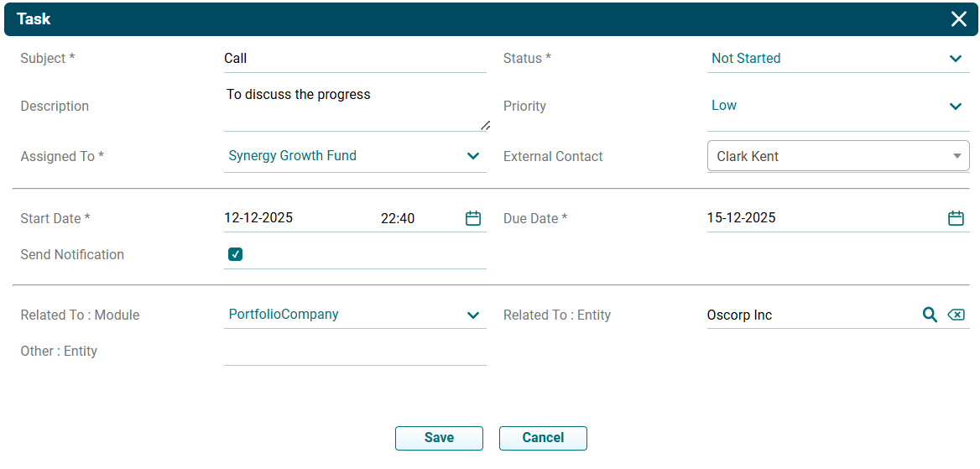Clear Related To Entity with the backspace icon
Viewport: 980px width, 469px height.
click(x=956, y=315)
